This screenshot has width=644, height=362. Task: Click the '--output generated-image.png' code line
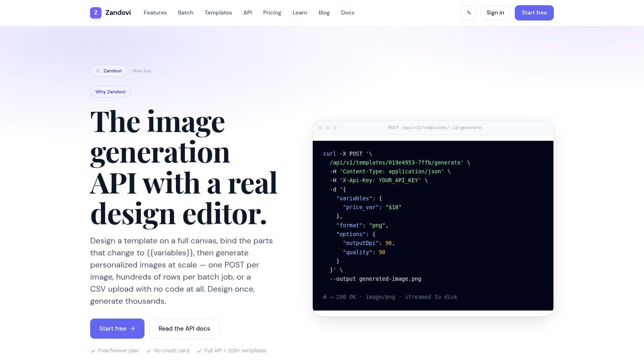tap(376, 279)
